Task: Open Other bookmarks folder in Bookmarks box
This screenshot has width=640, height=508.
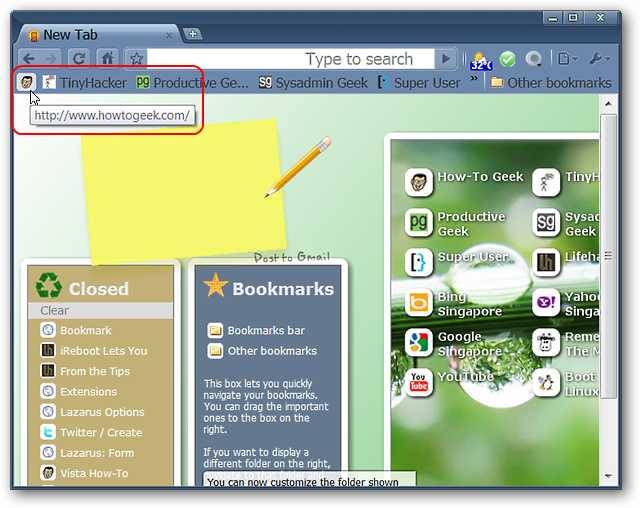Action: click(262, 350)
